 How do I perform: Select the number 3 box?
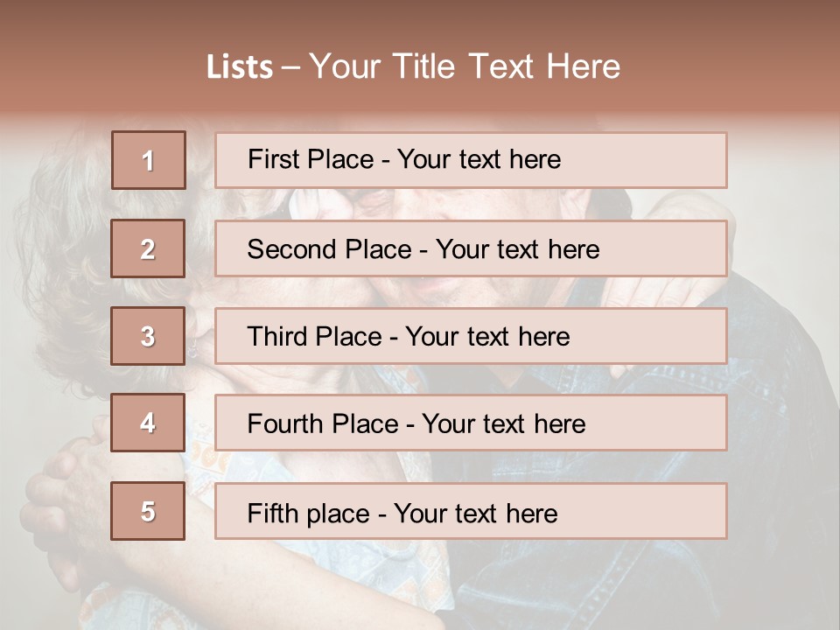148,336
